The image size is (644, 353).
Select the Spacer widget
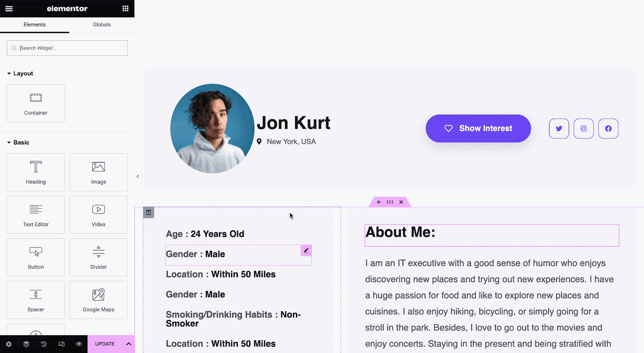tap(36, 300)
